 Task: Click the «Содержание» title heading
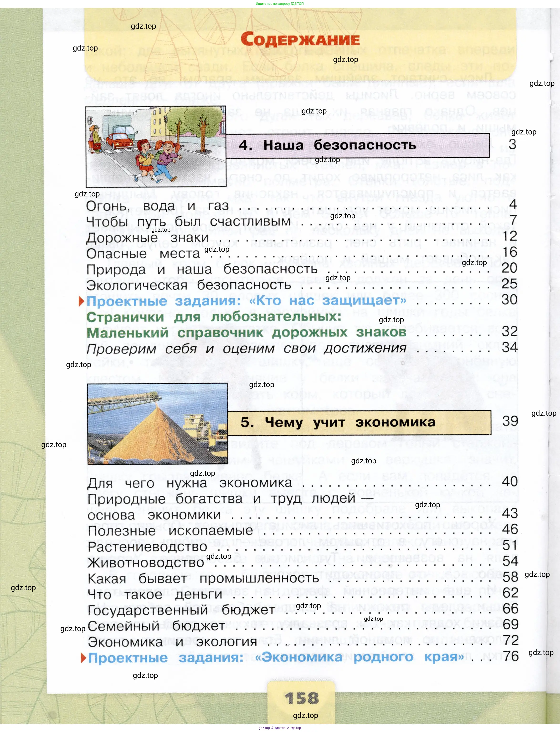tap(300, 40)
